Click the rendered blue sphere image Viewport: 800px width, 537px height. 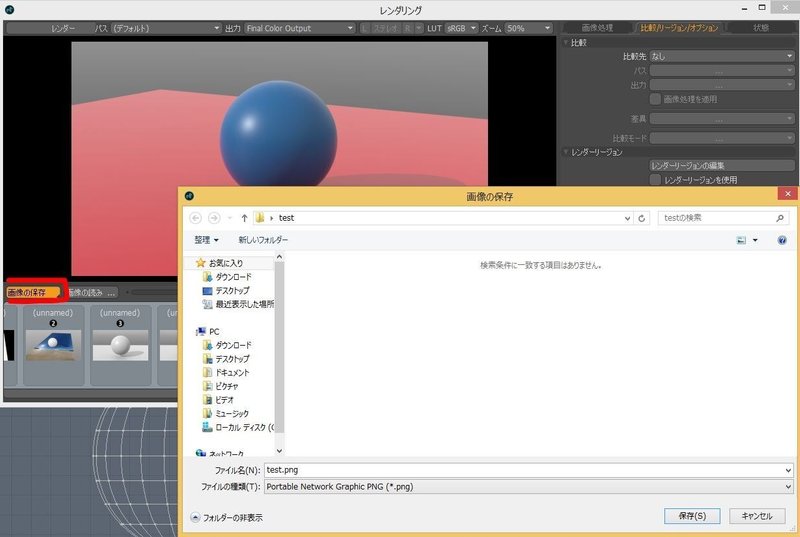click(x=279, y=135)
